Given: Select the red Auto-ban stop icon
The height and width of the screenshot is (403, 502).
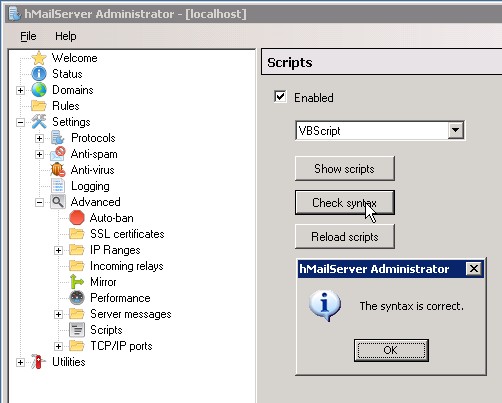Looking at the screenshot, I should [77, 218].
